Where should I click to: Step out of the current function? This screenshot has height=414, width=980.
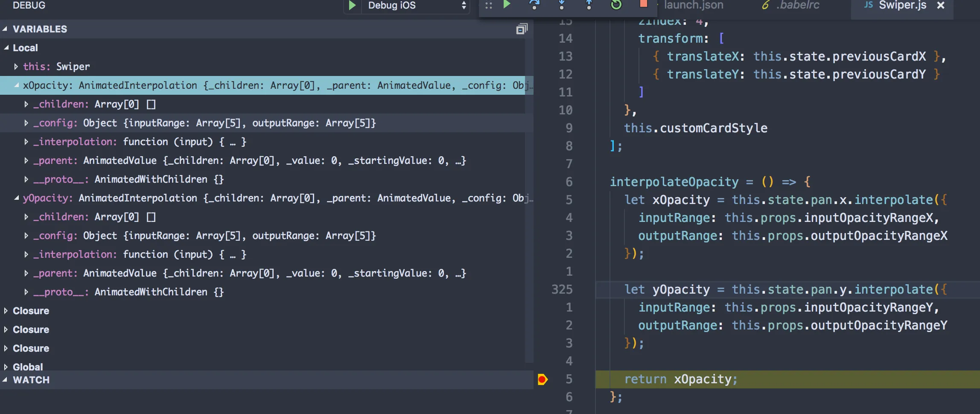click(x=589, y=5)
